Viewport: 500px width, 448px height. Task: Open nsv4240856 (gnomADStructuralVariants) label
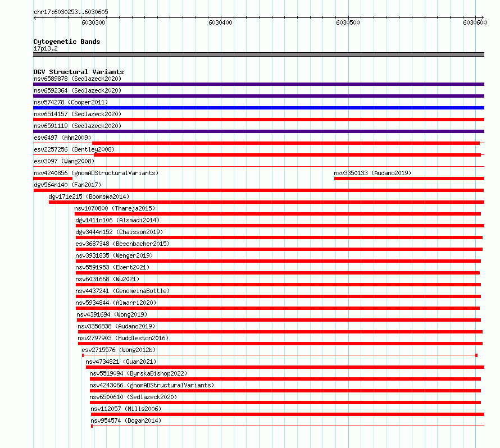(96, 173)
